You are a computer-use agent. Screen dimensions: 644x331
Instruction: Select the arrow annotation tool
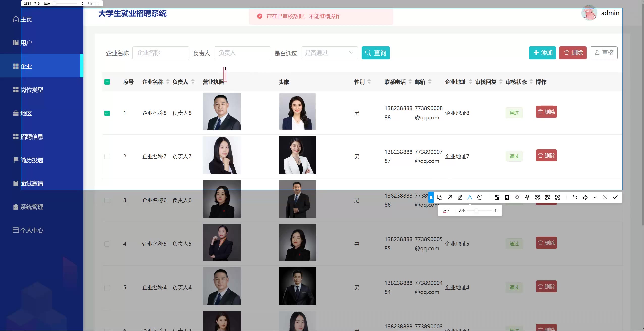point(450,197)
